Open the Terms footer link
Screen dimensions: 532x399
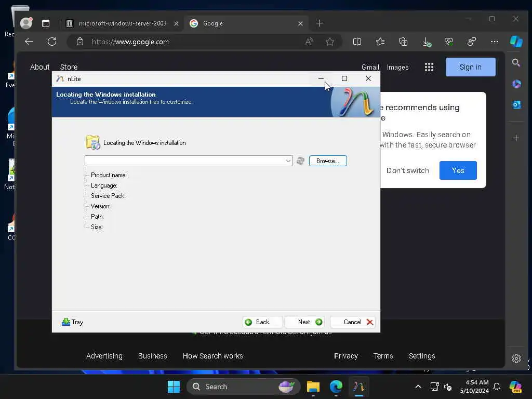coord(383,356)
